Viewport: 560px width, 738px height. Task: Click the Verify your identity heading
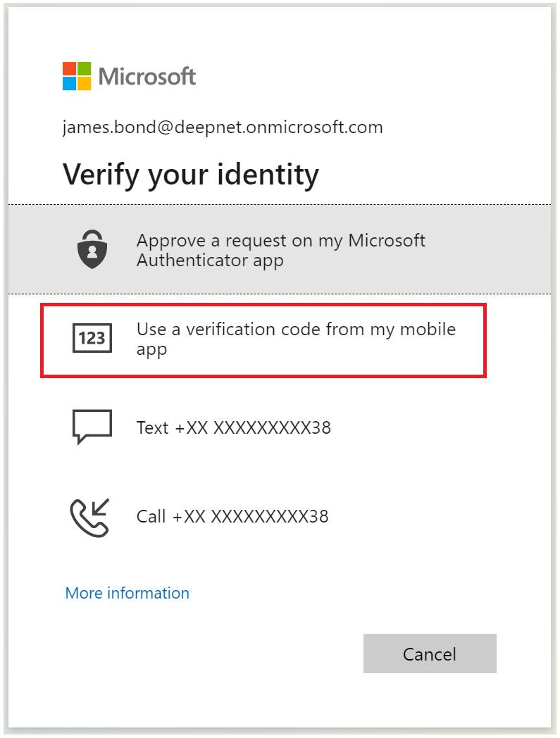point(191,174)
